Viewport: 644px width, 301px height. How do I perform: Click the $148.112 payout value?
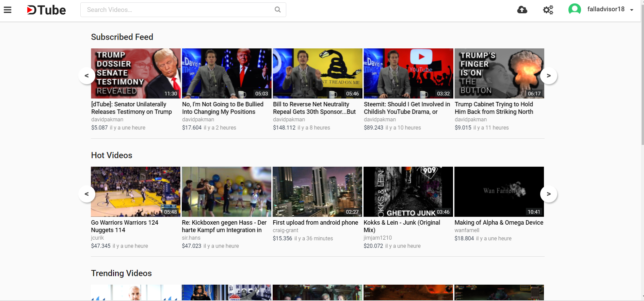coord(284,127)
